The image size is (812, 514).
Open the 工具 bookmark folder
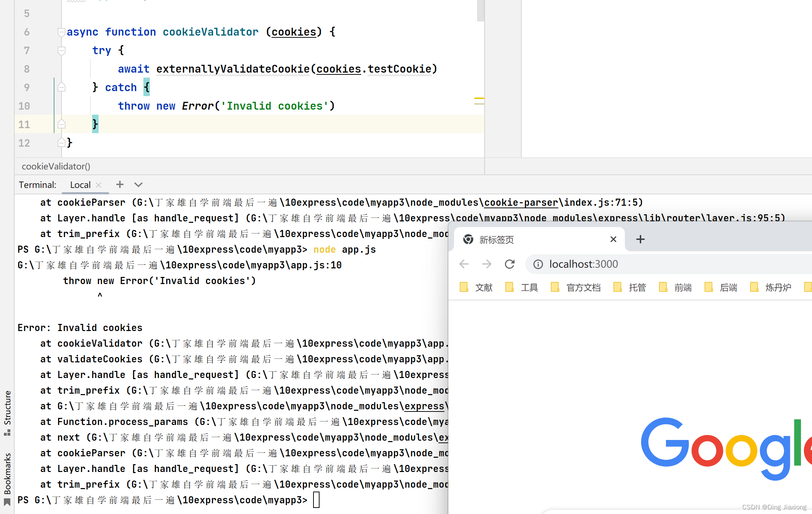[x=522, y=287]
